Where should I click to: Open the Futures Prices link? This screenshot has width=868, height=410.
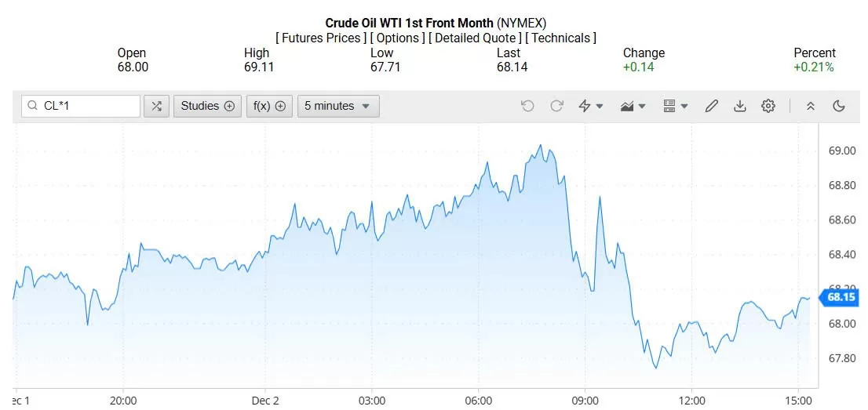tap(321, 38)
